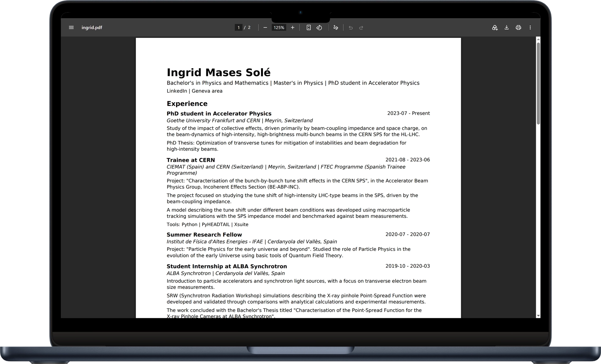Viewport: 601px width, 364px height.
Task: Click the name 'Ingrid Mases Solé'
Action: coord(218,72)
